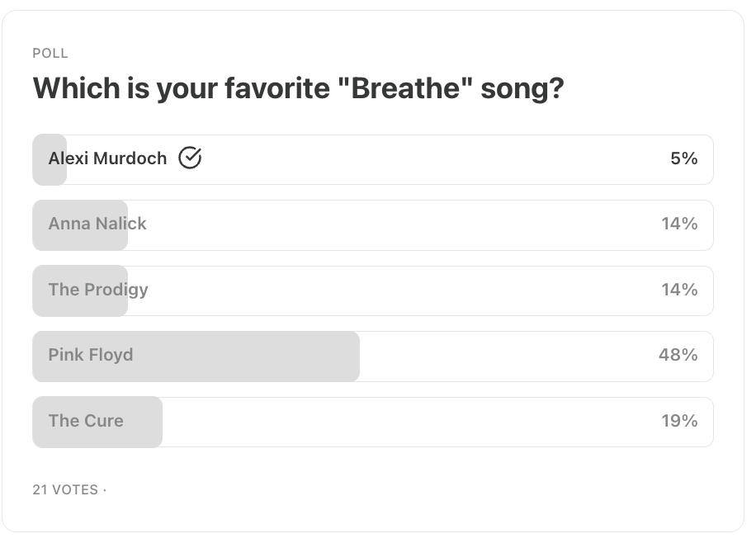Click the poll question heading
The height and width of the screenshot is (543, 756).
point(299,89)
